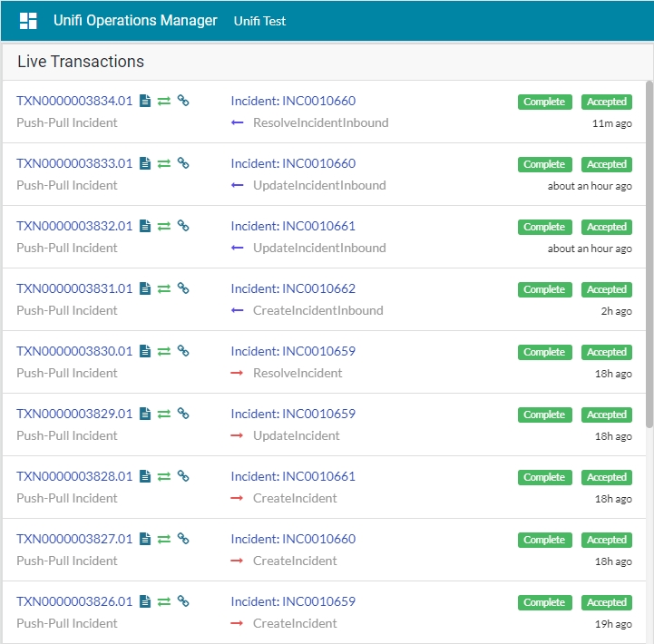Open Incident: INC0010661 on TXN0000003832.01 row
Image resolution: width=654 pixels, height=644 pixels.
point(293,226)
